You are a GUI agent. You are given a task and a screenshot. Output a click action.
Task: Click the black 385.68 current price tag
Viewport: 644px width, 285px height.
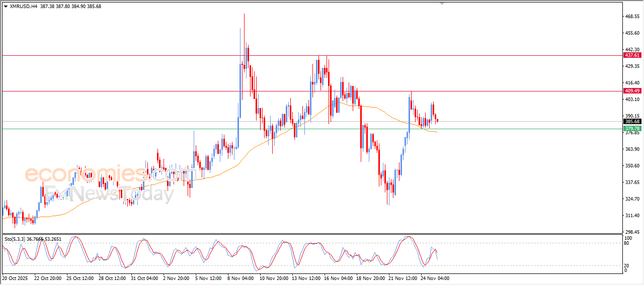(631, 122)
